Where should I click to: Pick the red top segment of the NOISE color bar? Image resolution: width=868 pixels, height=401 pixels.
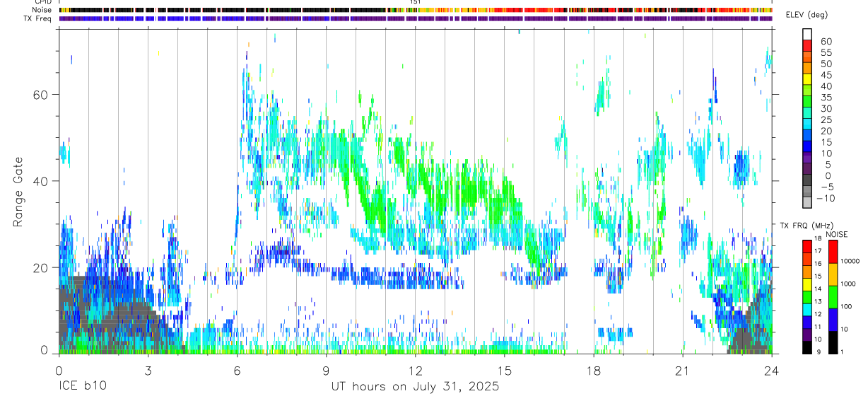833,252
